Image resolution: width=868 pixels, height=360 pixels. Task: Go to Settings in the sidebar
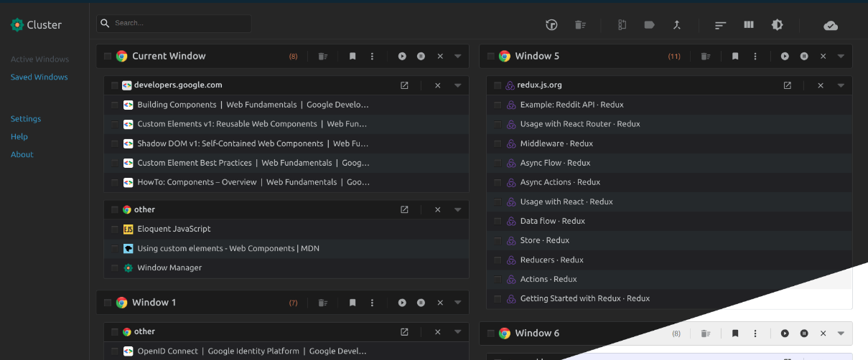pyautogui.click(x=26, y=119)
